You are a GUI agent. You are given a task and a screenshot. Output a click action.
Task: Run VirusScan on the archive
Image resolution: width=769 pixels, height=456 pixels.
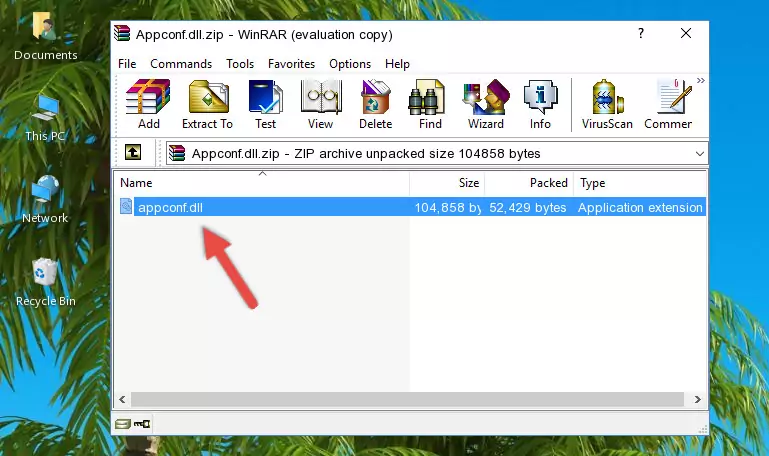tap(607, 104)
